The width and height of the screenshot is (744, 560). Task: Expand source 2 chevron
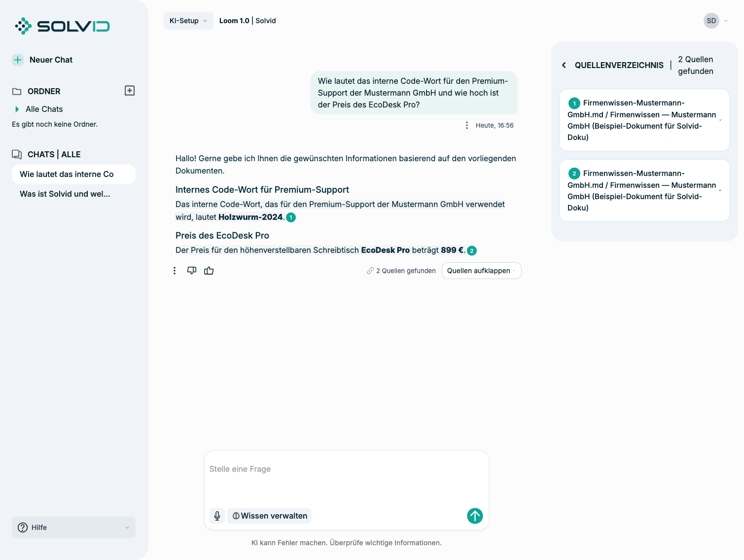point(720,191)
